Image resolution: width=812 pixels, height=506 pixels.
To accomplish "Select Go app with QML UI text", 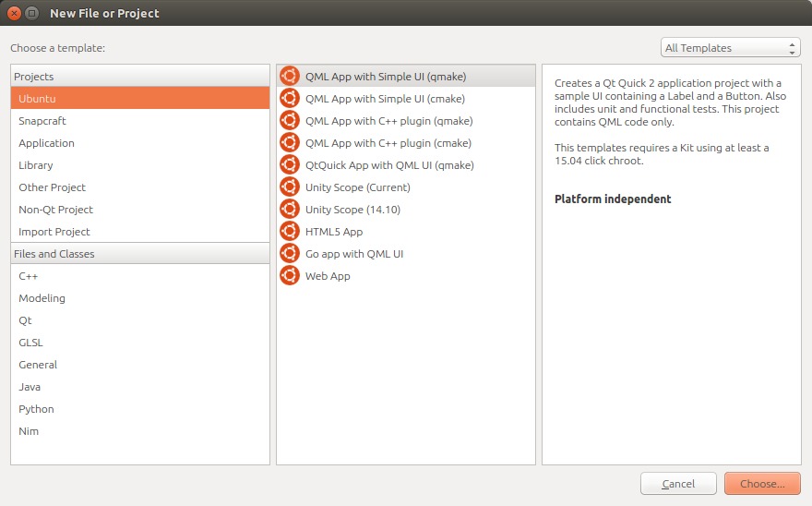I will coord(354,254).
